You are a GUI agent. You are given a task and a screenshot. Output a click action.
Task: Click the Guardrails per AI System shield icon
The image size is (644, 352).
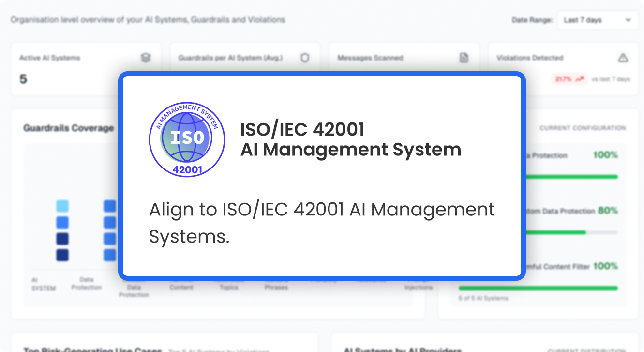pos(305,58)
